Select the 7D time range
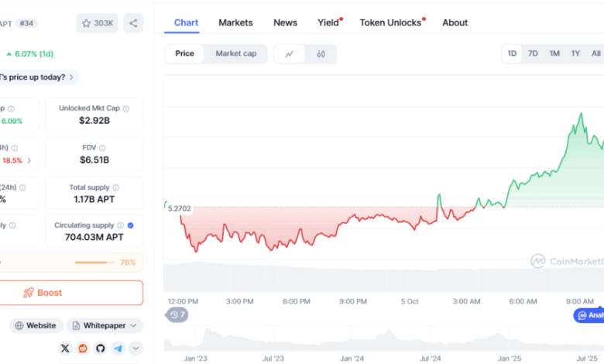Viewport: 604px width, 364px height. point(533,53)
